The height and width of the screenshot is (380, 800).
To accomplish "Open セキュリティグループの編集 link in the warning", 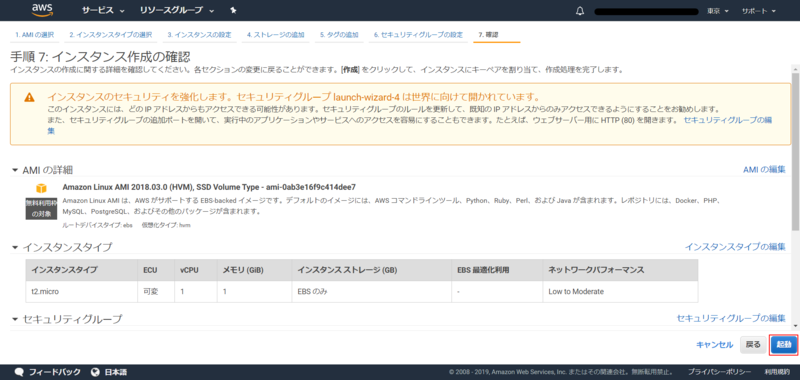I will (x=727, y=120).
